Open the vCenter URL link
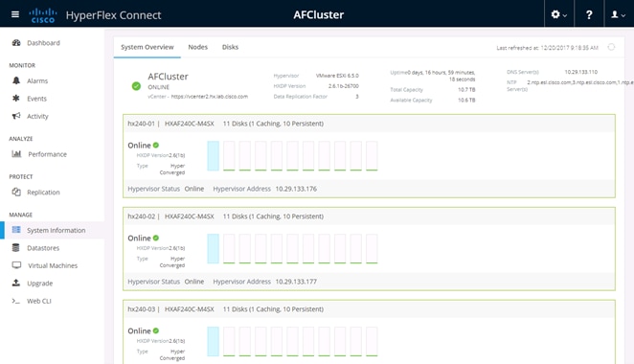The width and height of the screenshot is (634, 364). point(210,97)
